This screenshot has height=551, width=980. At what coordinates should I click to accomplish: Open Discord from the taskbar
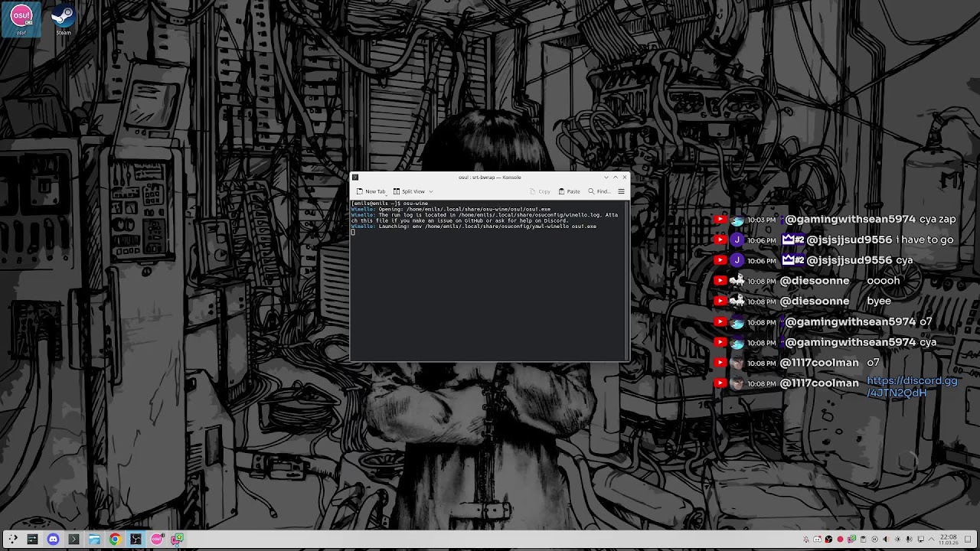[53, 540]
